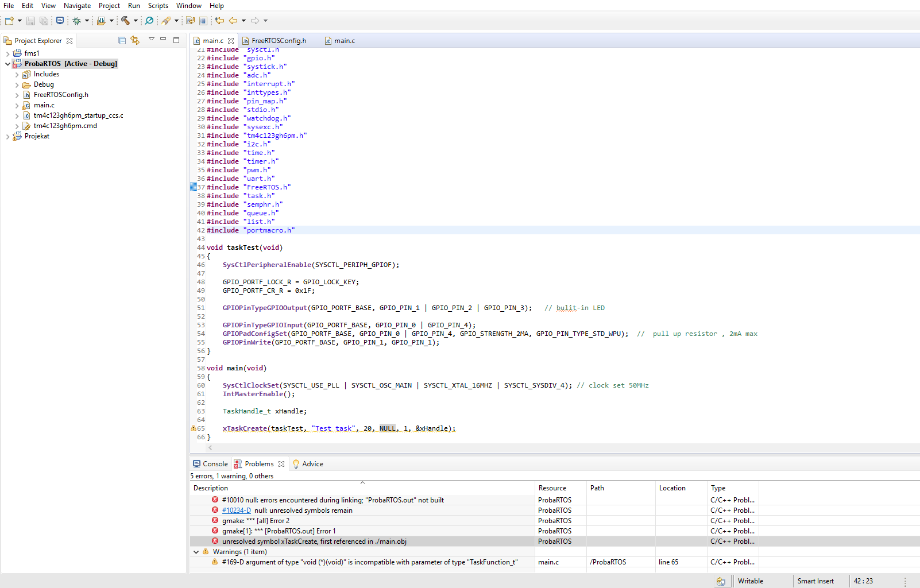Image resolution: width=920 pixels, height=588 pixels.
Task: Toggle Link with Editor in Project Explorer
Action: [x=135, y=40]
